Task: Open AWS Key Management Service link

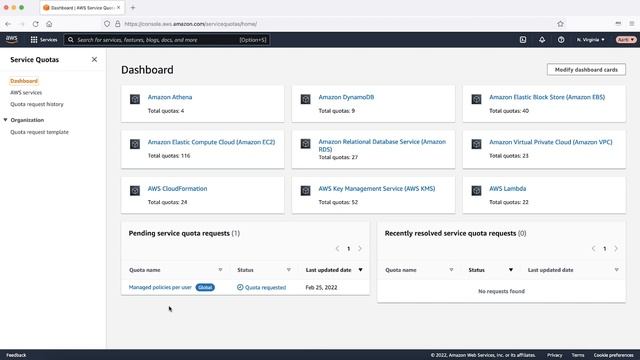Action: [x=377, y=189]
